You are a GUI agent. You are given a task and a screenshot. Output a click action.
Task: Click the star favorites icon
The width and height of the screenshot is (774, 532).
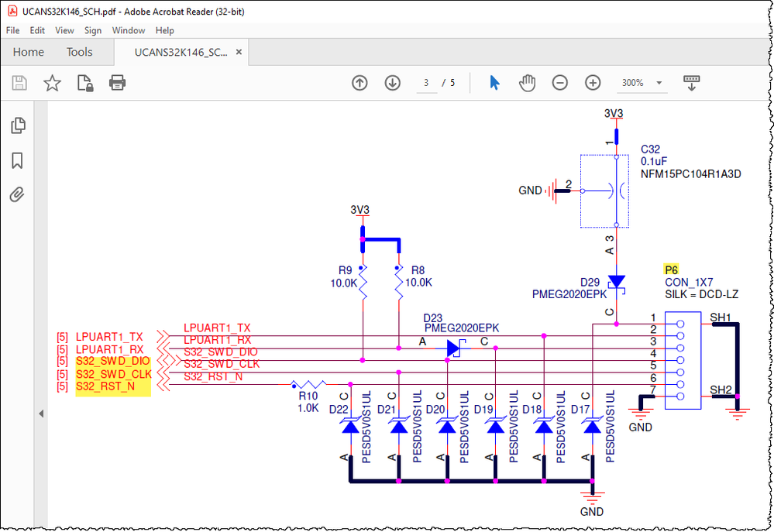51,83
